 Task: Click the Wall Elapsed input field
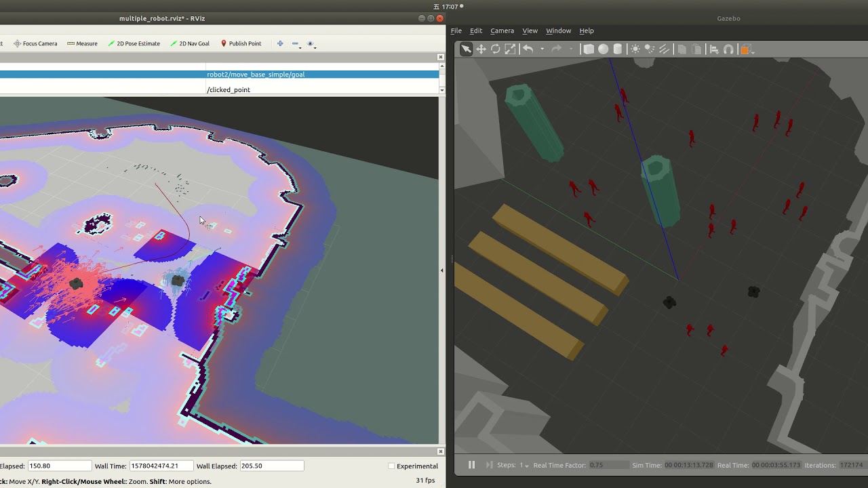pyautogui.click(x=272, y=466)
